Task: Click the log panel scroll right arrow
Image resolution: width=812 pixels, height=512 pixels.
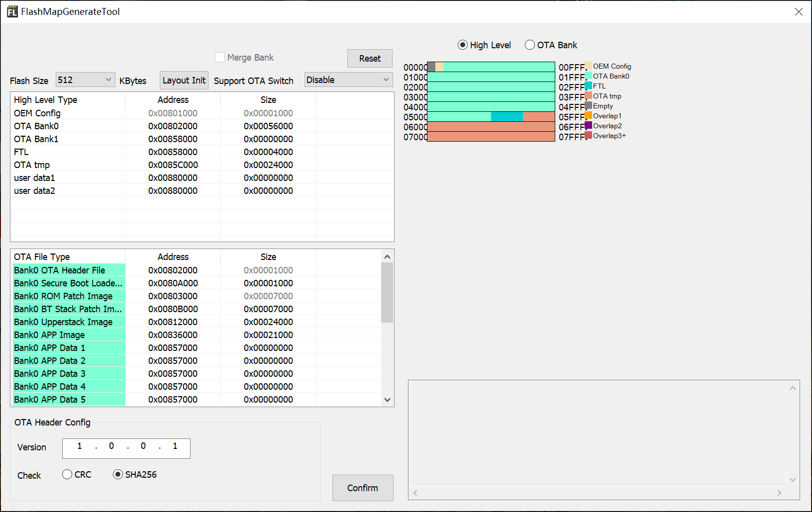Action: click(779, 493)
